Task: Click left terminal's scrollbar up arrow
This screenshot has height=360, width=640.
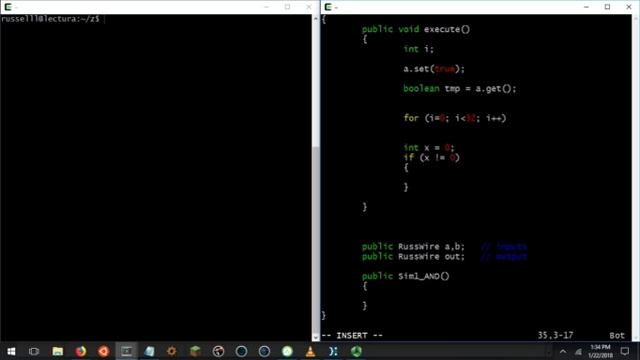Action: (316, 18)
